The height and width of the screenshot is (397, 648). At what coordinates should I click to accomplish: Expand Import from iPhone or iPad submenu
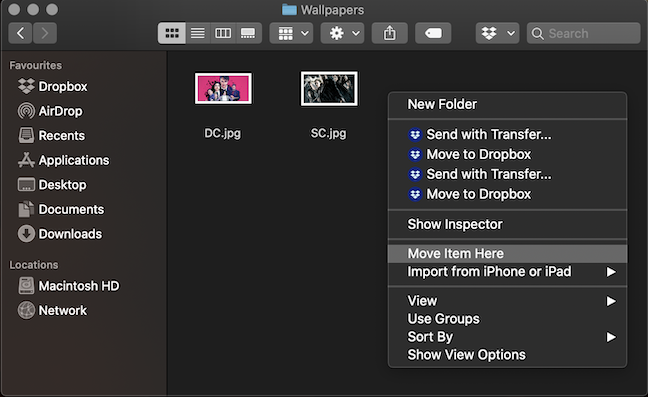(x=507, y=271)
